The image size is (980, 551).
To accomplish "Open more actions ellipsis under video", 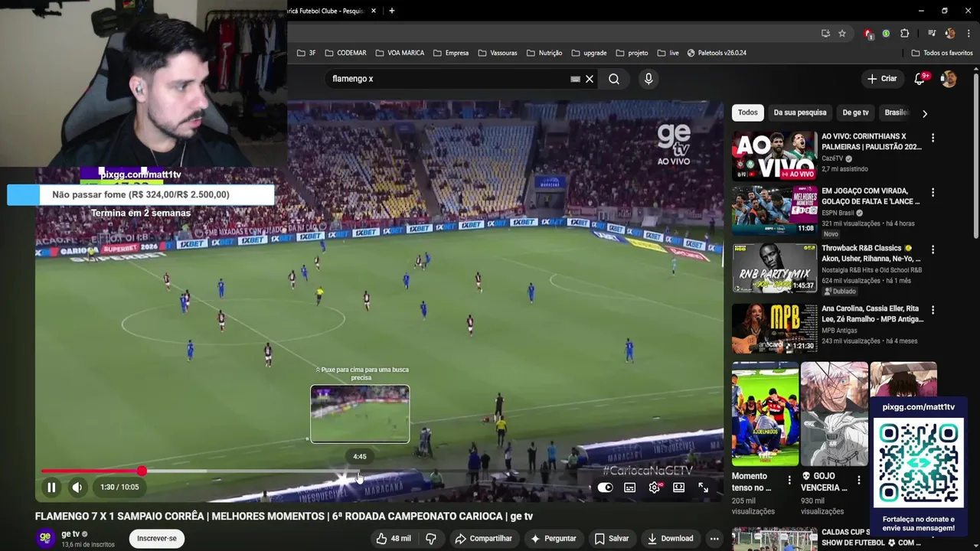I will [x=714, y=538].
